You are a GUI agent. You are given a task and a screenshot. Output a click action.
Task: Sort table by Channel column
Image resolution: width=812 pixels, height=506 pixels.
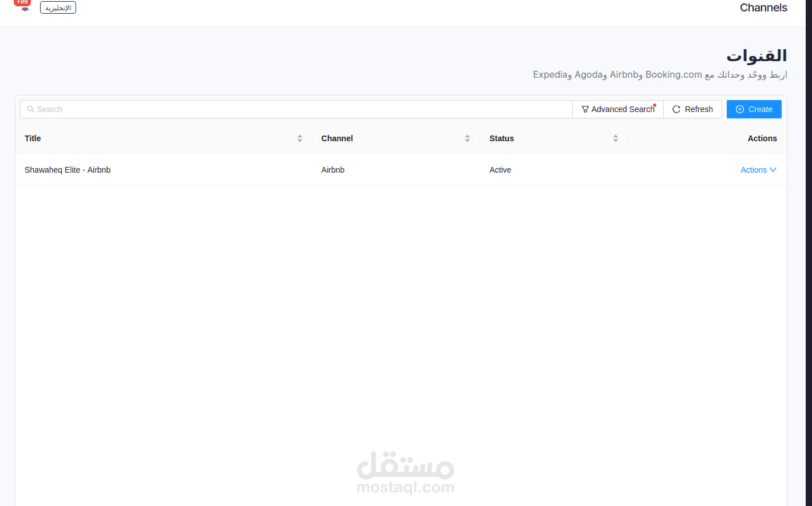coord(468,138)
